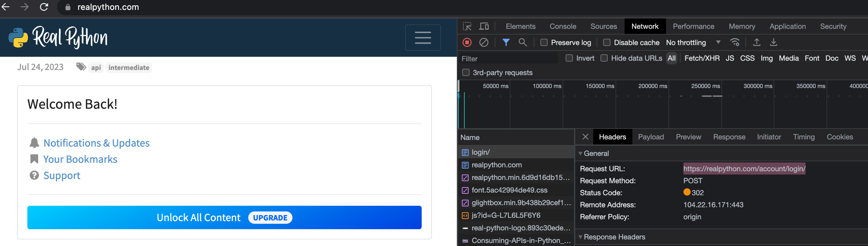The width and height of the screenshot is (868, 246).
Task: Open the No throttling dropdown
Action: (693, 42)
